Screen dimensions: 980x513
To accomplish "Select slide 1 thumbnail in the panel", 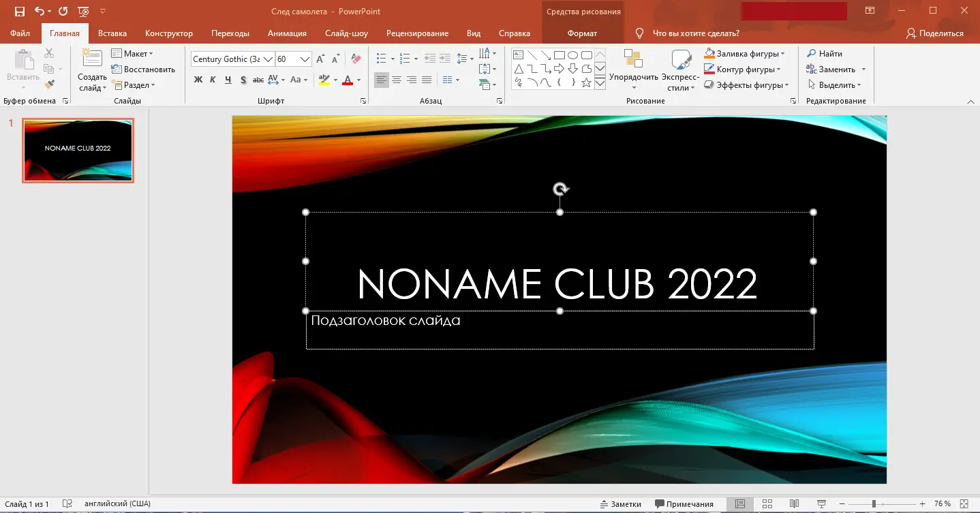I will (x=78, y=150).
